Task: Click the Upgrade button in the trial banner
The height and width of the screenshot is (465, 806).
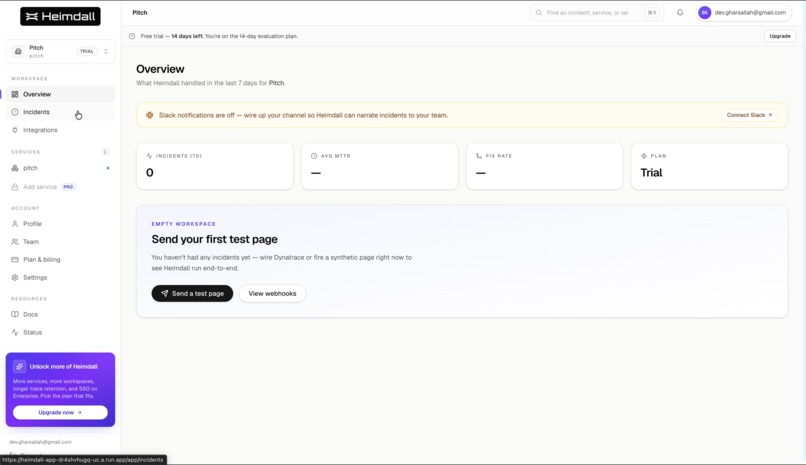Action: point(780,36)
